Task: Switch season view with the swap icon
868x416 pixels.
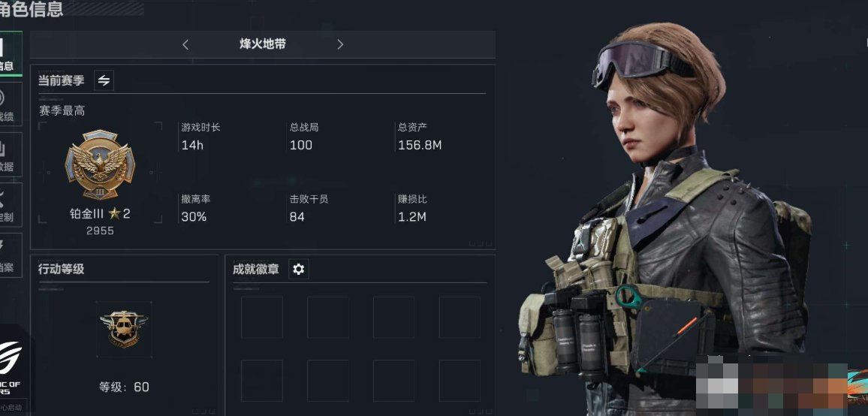Action: [x=104, y=80]
